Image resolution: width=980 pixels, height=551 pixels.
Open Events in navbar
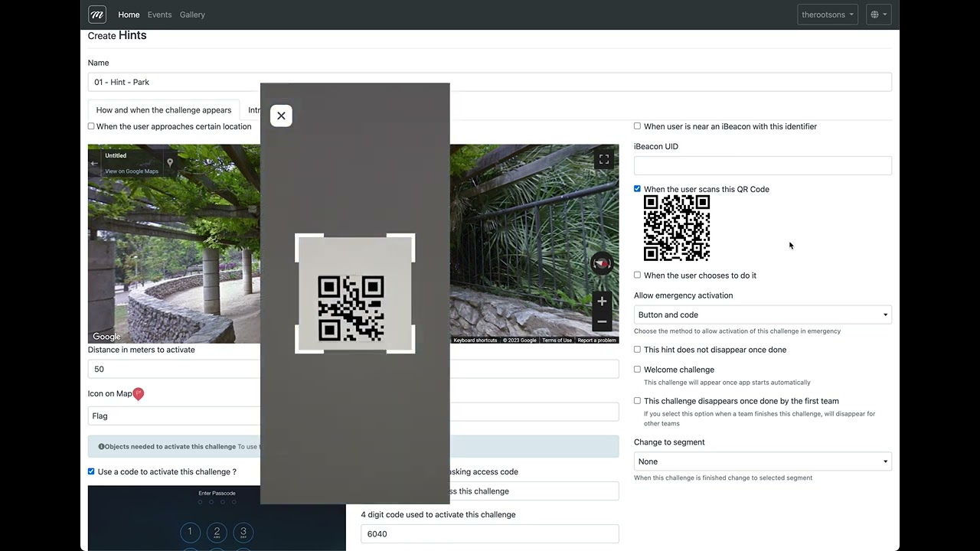coord(159,15)
